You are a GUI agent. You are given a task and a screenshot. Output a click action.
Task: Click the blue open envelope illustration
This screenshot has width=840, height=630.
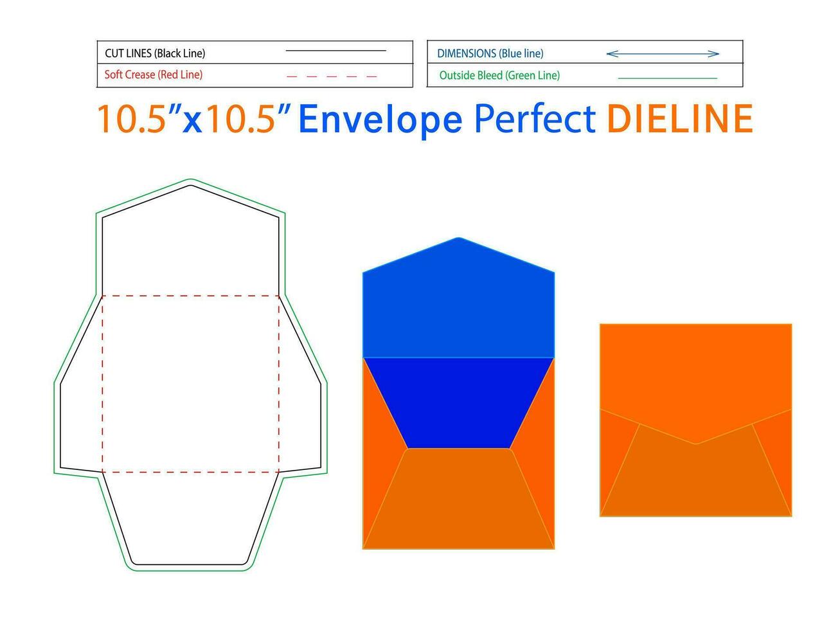click(x=459, y=392)
